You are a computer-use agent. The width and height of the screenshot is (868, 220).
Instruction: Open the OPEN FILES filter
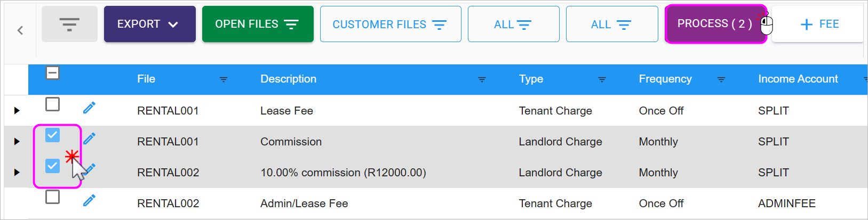257,24
